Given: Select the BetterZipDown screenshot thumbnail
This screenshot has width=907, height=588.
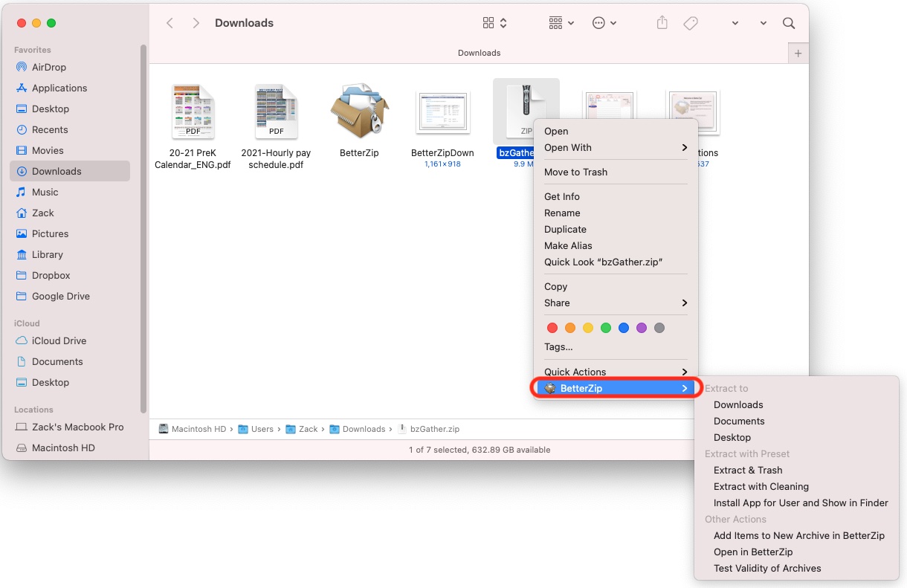Looking at the screenshot, I should (442, 112).
